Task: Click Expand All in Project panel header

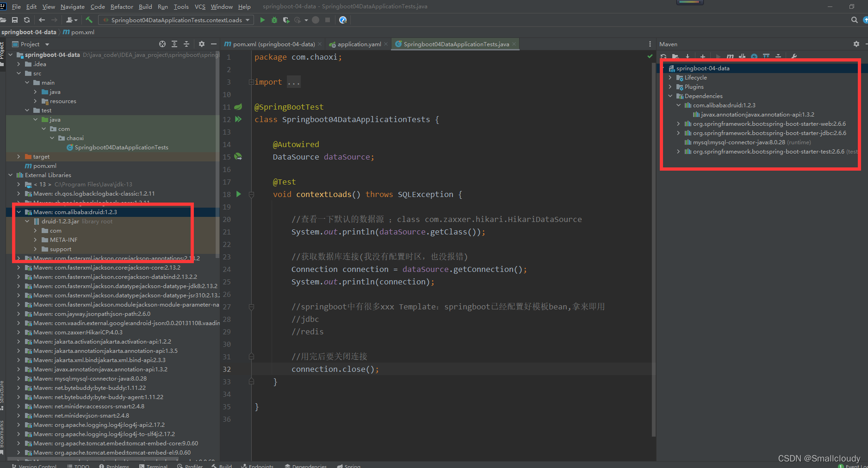Action: [x=174, y=44]
